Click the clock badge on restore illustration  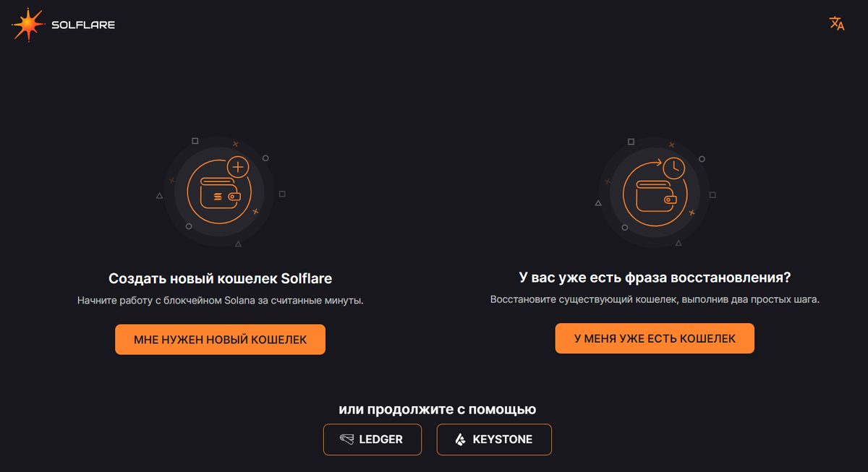point(673,167)
